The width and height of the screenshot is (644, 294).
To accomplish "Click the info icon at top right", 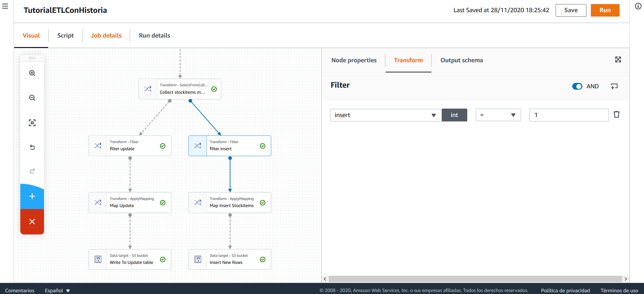I will [x=638, y=6].
